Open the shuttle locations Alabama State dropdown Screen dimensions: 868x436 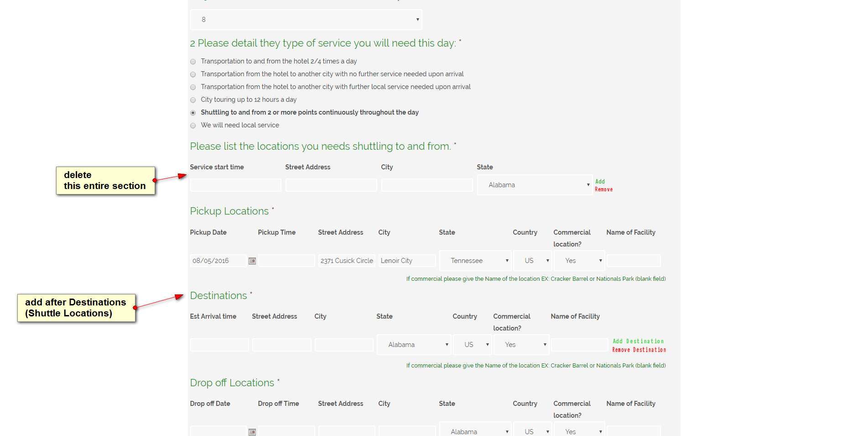pos(535,185)
